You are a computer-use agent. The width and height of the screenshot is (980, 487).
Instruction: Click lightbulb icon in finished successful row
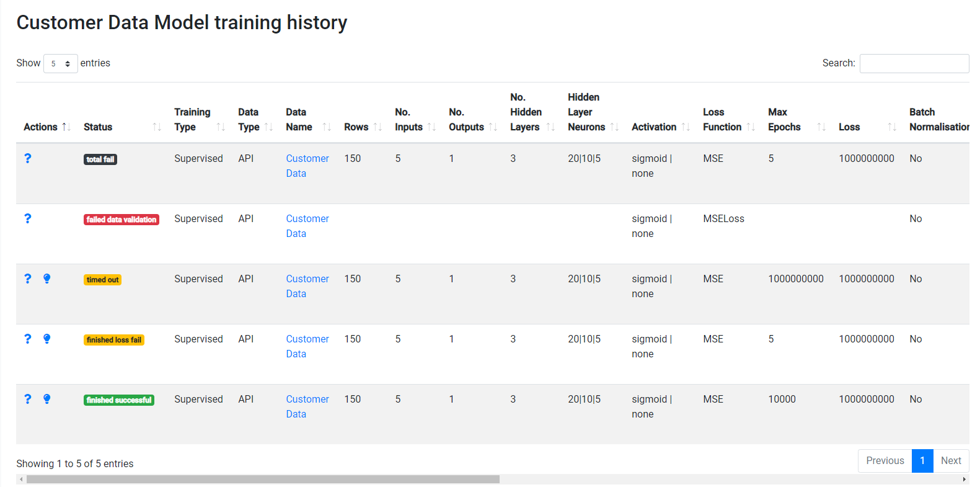(46, 399)
